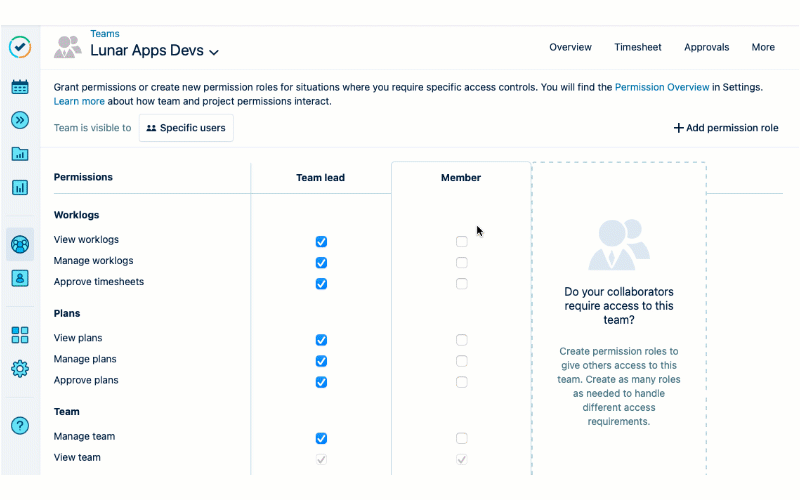Switch to the Approvals tab
Image resolution: width=800 pixels, height=500 pixels.
(x=706, y=47)
